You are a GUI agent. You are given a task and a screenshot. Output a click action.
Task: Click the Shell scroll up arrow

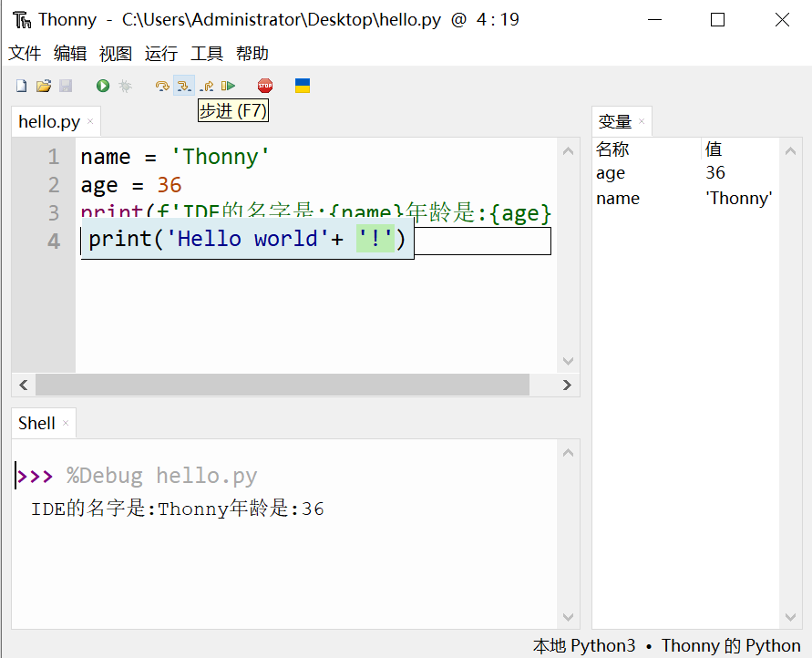[x=568, y=453]
